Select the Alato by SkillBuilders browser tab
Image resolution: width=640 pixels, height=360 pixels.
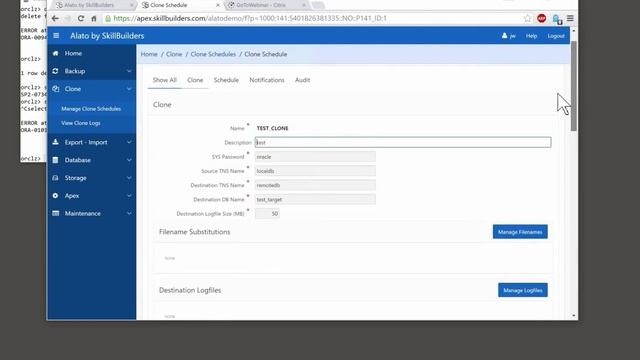[x=94, y=5]
